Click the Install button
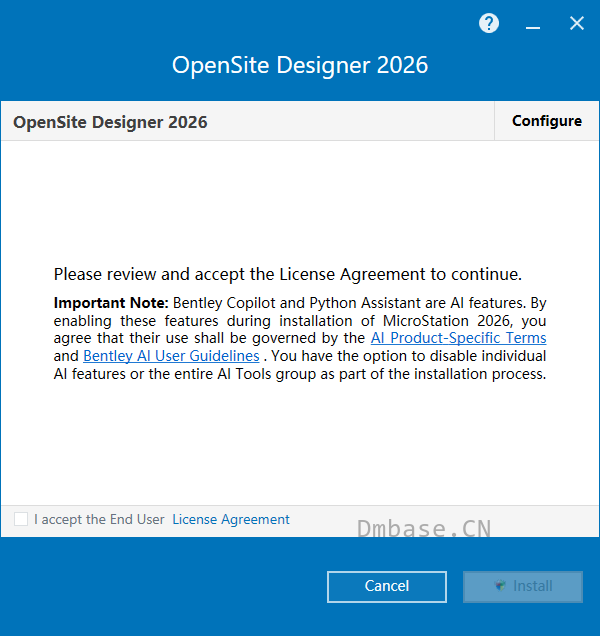Screen dimensions: 600x636 (x=523, y=587)
